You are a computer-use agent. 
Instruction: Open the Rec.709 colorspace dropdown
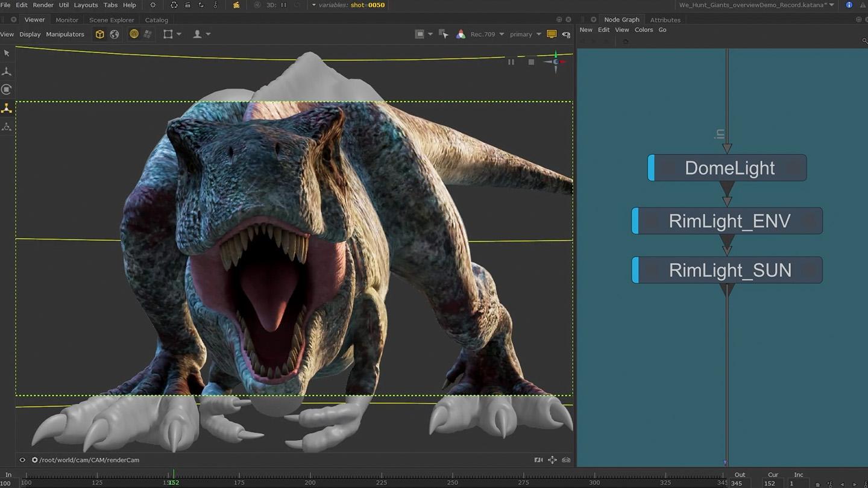pyautogui.click(x=486, y=34)
